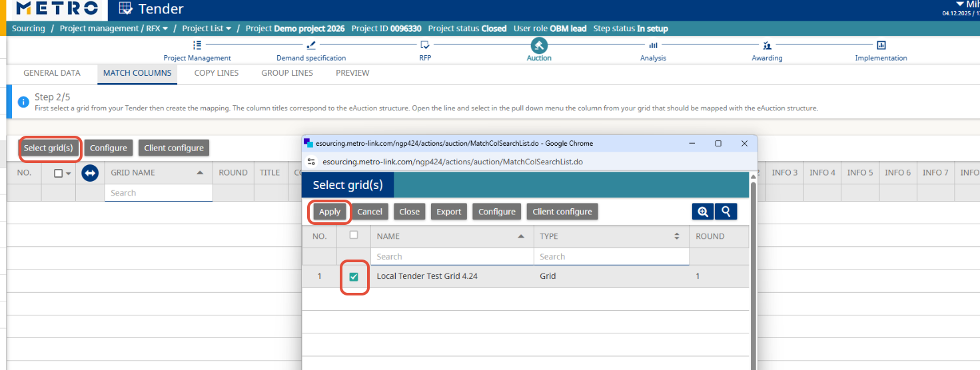Sort by NAME column in popup
This screenshot has width=980, height=370.
coord(522,236)
